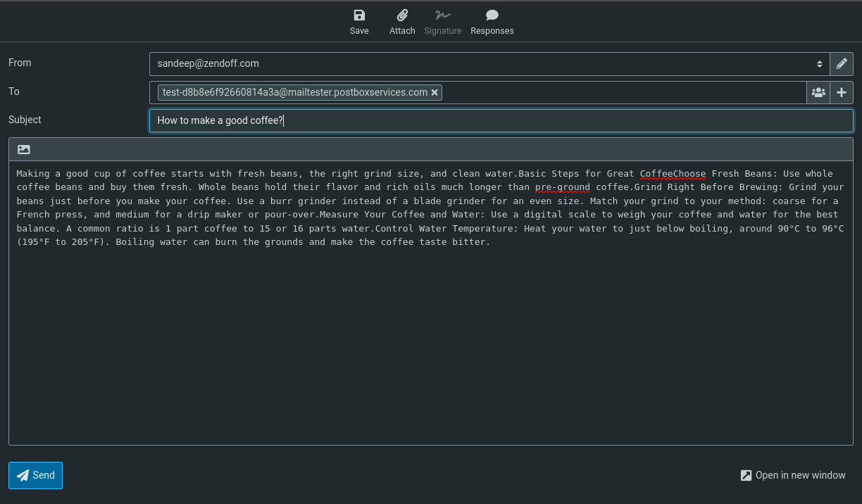Focus the Subject input field

coord(501,120)
